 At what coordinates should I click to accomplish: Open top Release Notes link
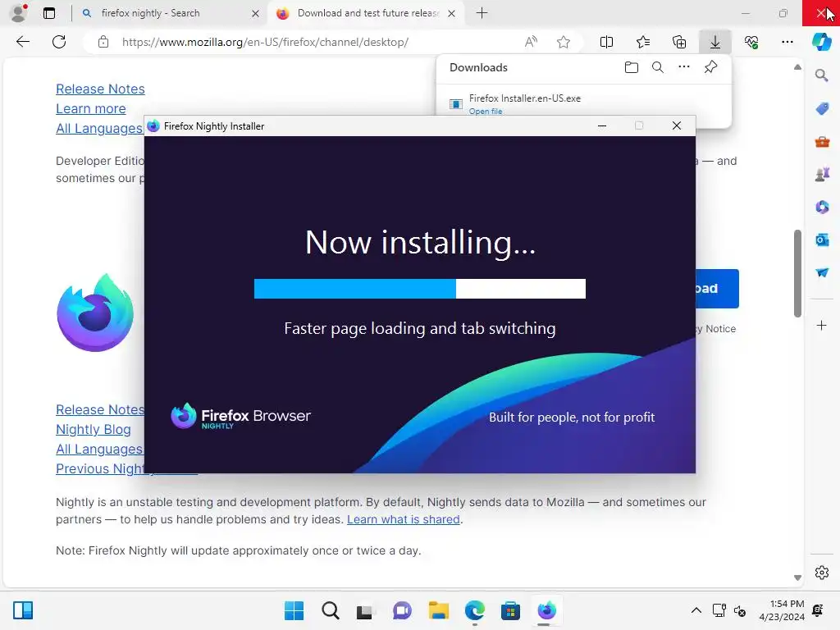pyautogui.click(x=100, y=89)
